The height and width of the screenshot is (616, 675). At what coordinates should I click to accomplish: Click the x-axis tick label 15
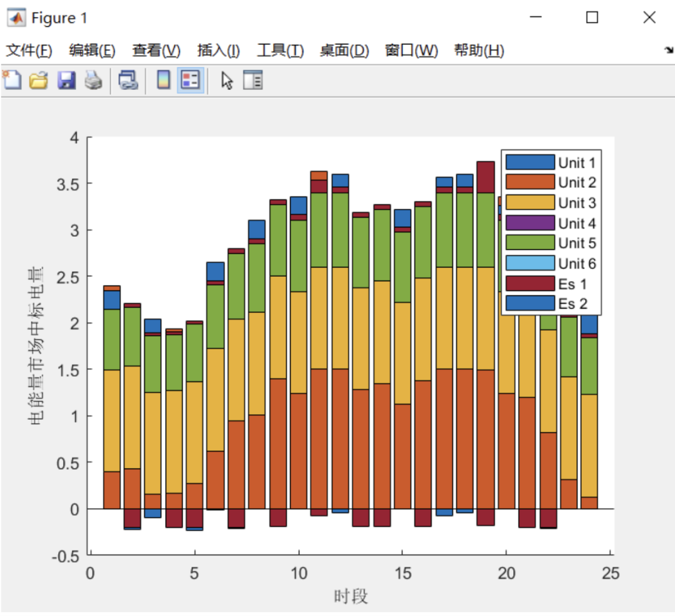point(402,574)
